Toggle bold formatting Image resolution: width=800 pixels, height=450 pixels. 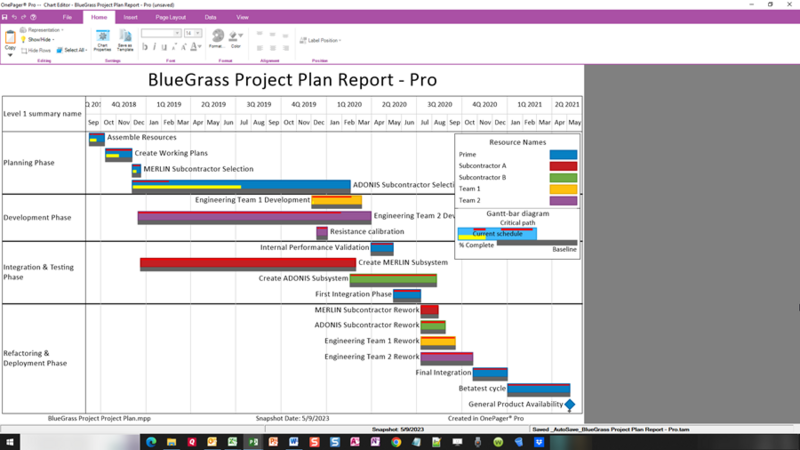145,47
